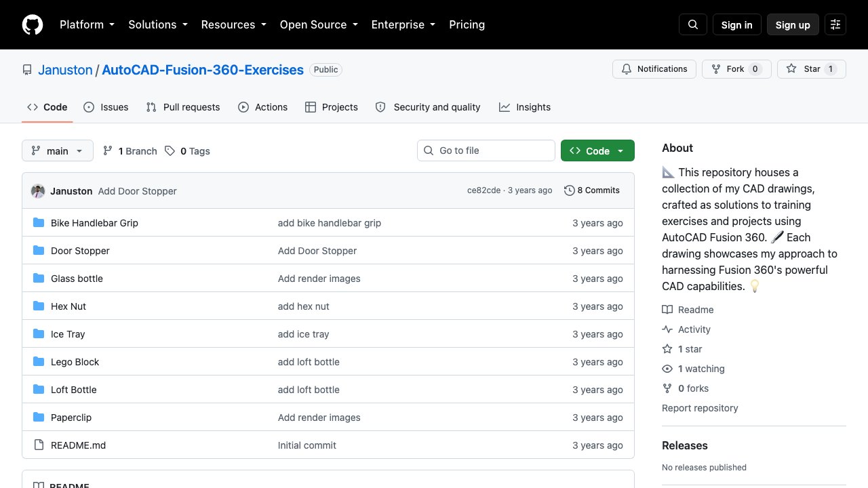Click the book icon beside Readme
868x488 pixels.
coord(667,310)
